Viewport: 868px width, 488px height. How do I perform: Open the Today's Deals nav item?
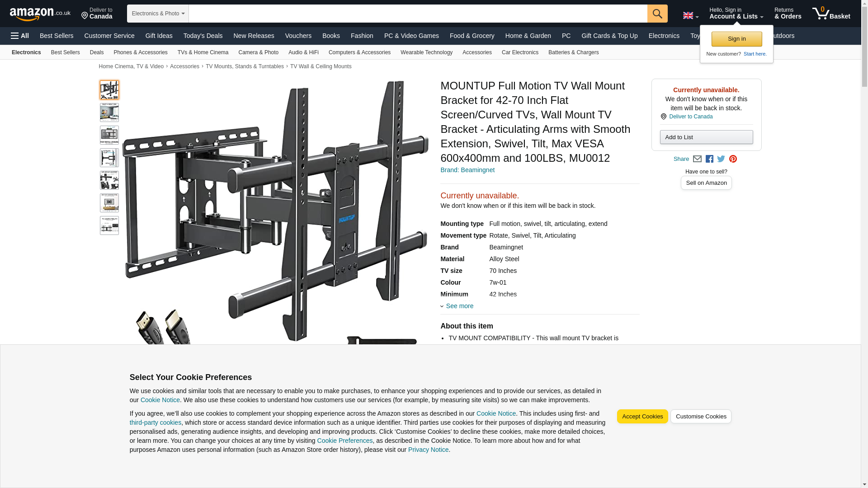tap(203, 36)
